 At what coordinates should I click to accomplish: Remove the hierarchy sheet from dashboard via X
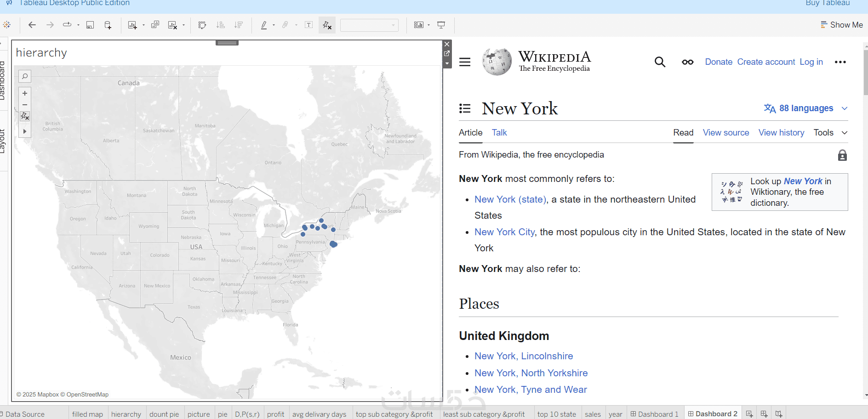pyautogui.click(x=447, y=44)
